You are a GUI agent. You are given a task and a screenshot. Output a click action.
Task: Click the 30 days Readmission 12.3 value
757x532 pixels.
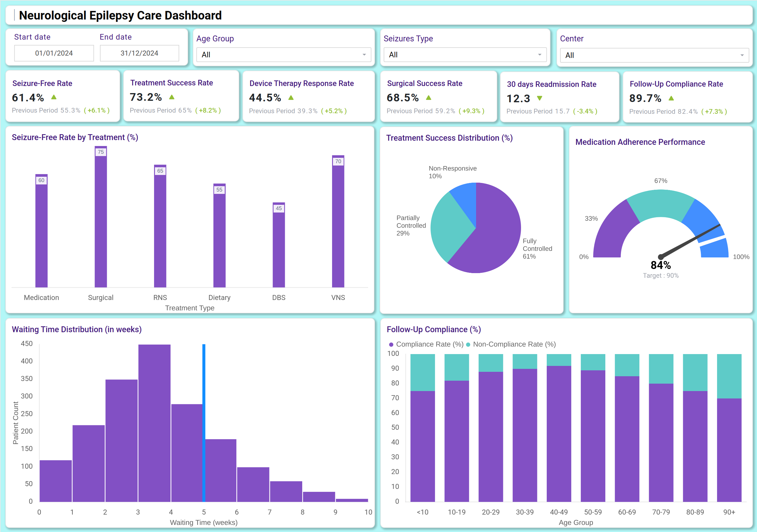point(519,98)
